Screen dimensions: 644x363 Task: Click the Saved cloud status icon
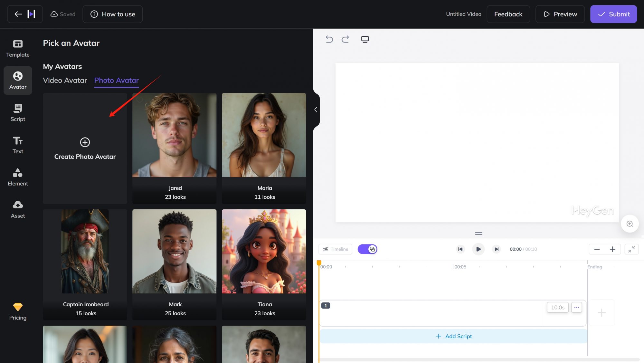54,14
